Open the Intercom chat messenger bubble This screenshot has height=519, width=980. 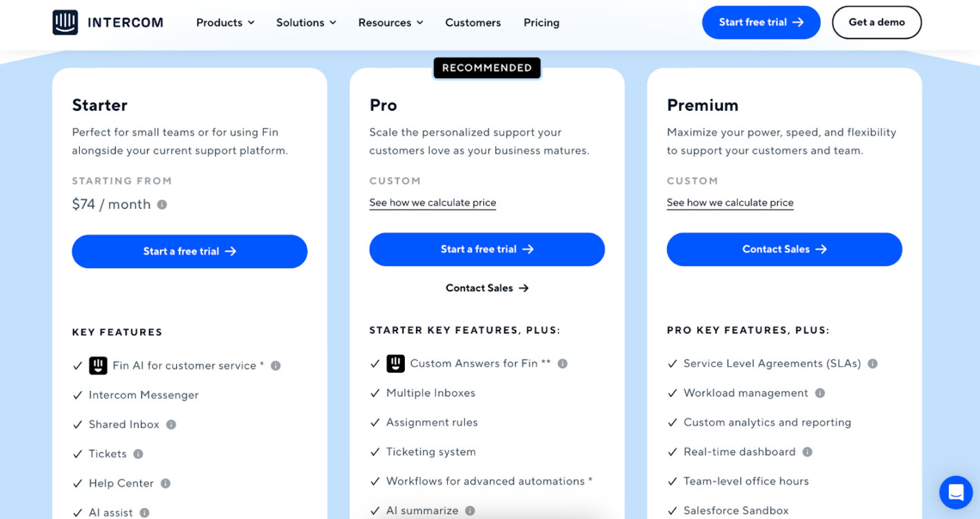click(x=955, y=492)
